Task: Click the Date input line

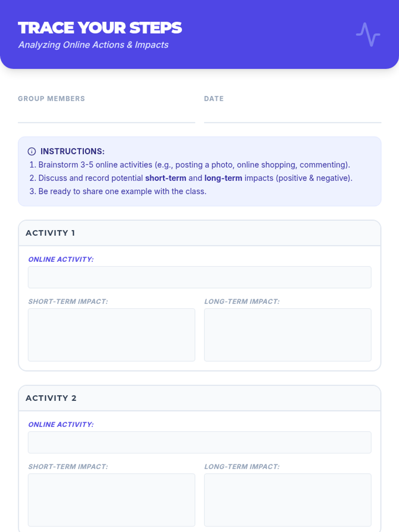Action: tap(293, 116)
